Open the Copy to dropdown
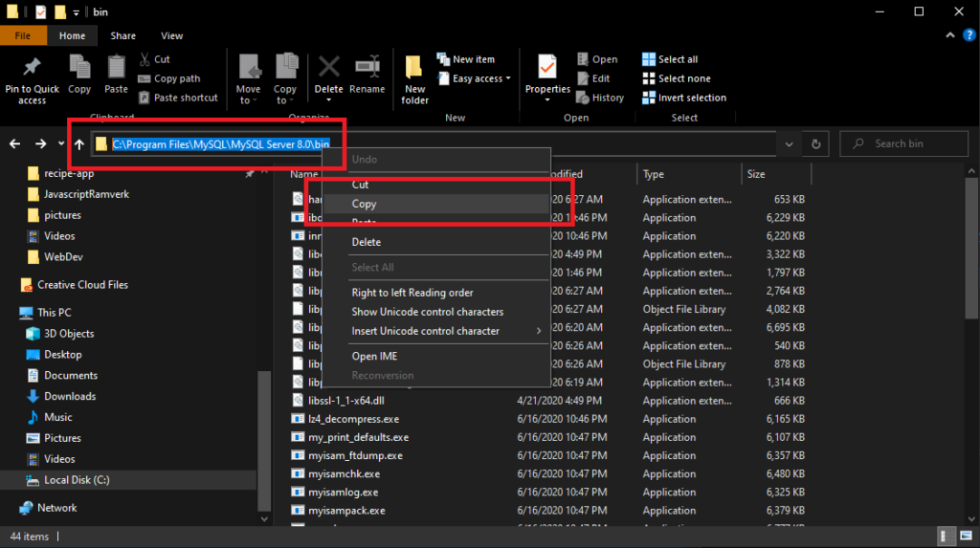 click(x=285, y=79)
